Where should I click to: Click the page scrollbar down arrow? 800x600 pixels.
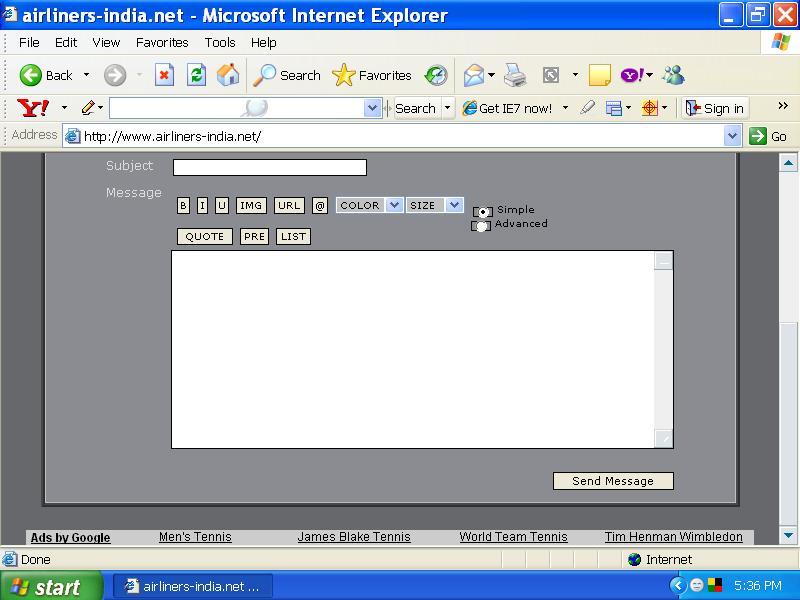[x=788, y=536]
